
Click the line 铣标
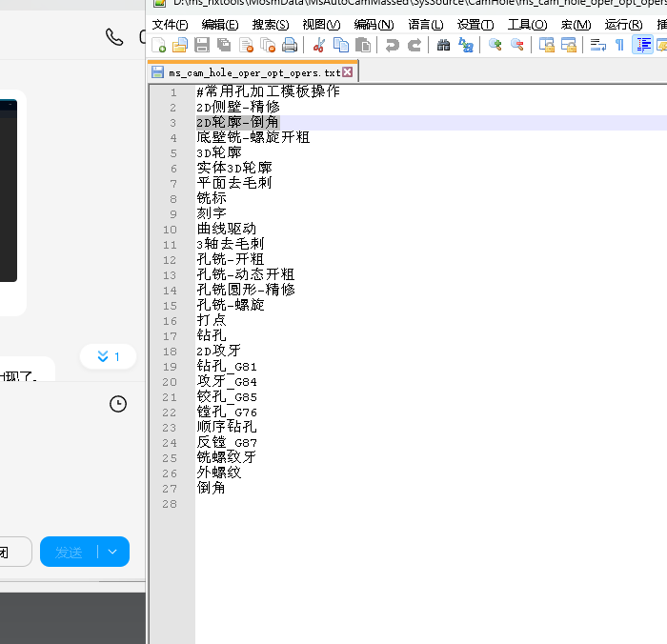212,198
